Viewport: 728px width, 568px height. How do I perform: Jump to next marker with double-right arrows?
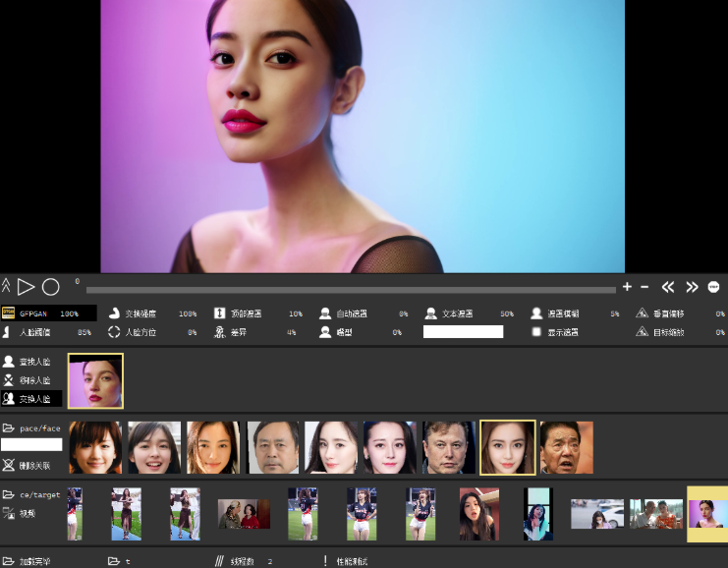(x=692, y=287)
